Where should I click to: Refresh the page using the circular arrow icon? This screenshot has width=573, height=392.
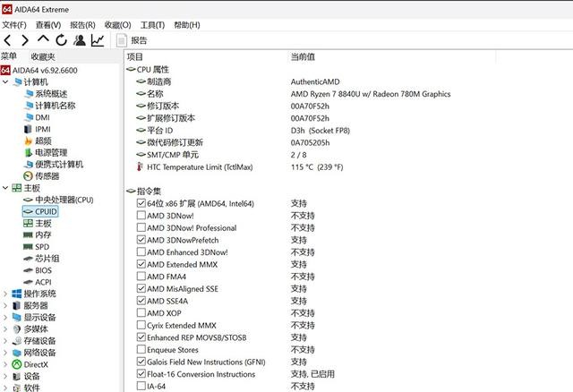[62, 39]
